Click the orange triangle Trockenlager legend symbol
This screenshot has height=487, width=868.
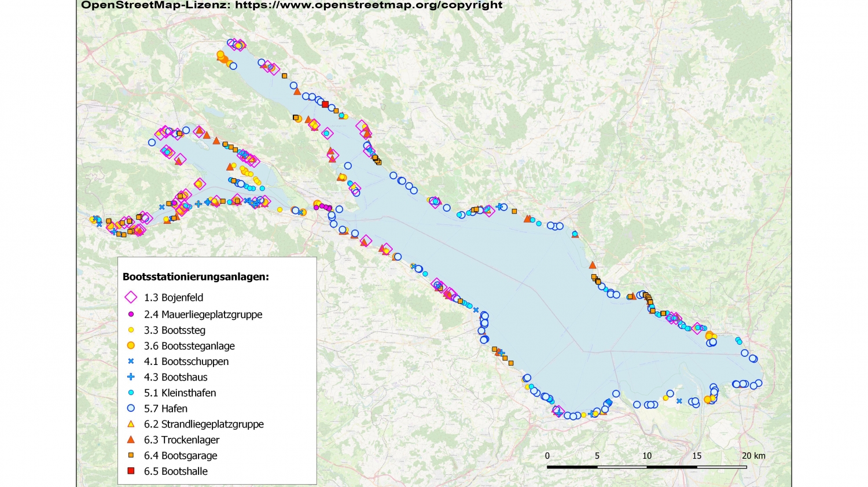[131, 440]
